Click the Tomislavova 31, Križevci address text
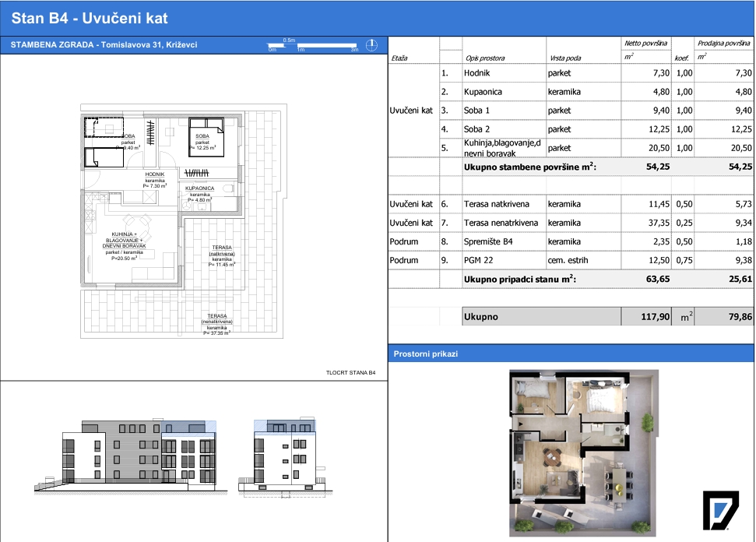The width and height of the screenshot is (756, 542). coord(149,45)
